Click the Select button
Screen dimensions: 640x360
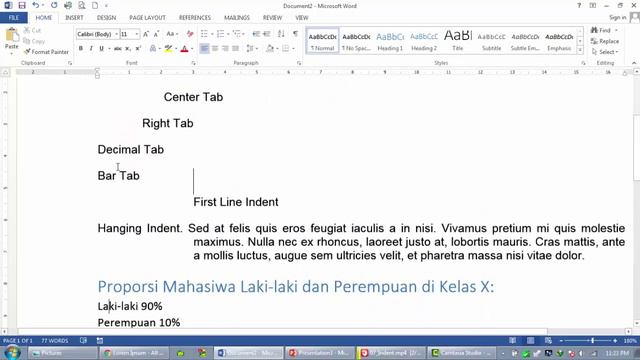605,52
